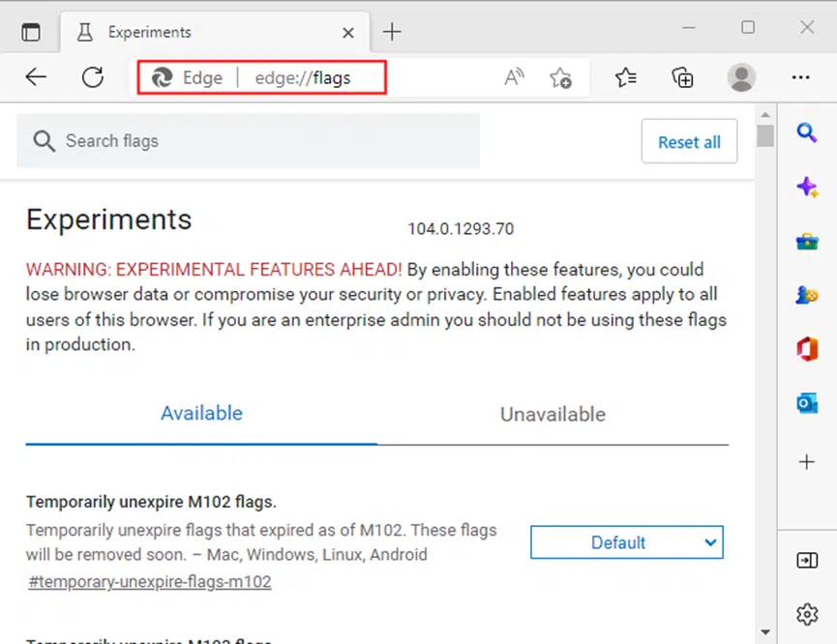Open sidebar Outlook icon
This screenshot has width=837, height=644.
coord(807,403)
